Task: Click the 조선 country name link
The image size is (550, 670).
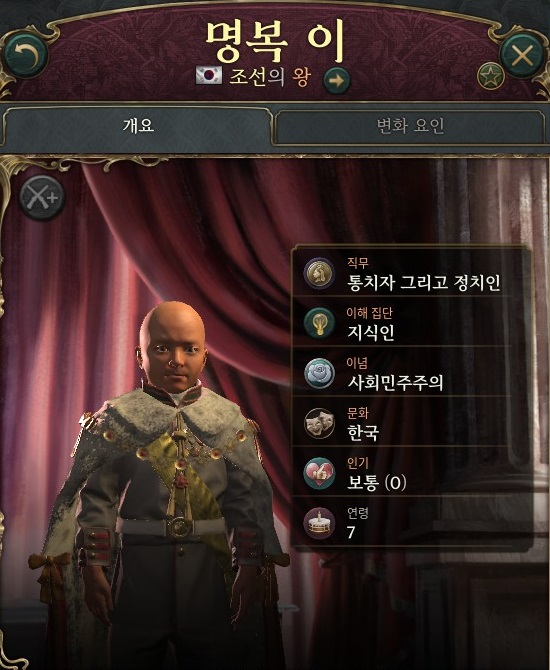Action: (248, 76)
